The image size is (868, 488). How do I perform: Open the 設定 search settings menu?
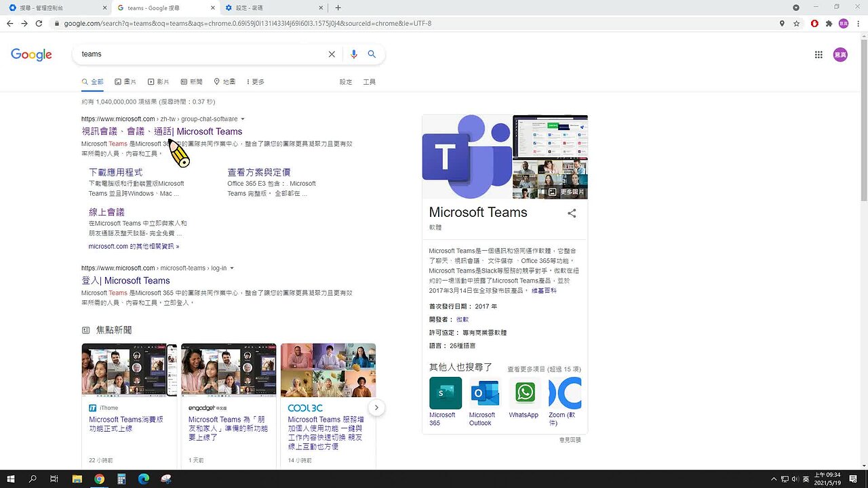click(x=346, y=82)
